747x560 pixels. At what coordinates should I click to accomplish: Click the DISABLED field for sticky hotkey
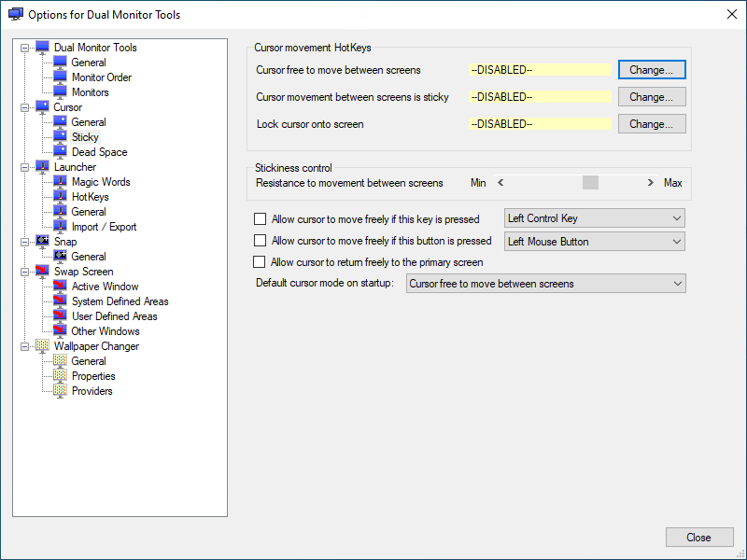pyautogui.click(x=540, y=97)
